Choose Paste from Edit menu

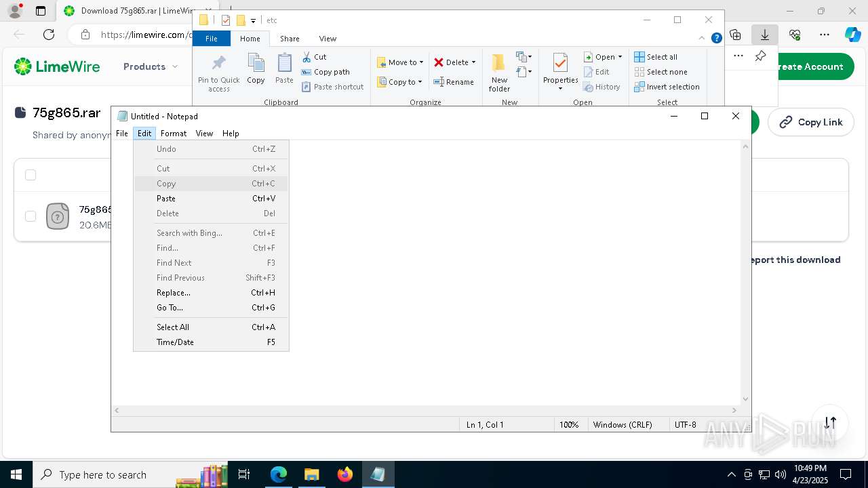tap(211, 199)
